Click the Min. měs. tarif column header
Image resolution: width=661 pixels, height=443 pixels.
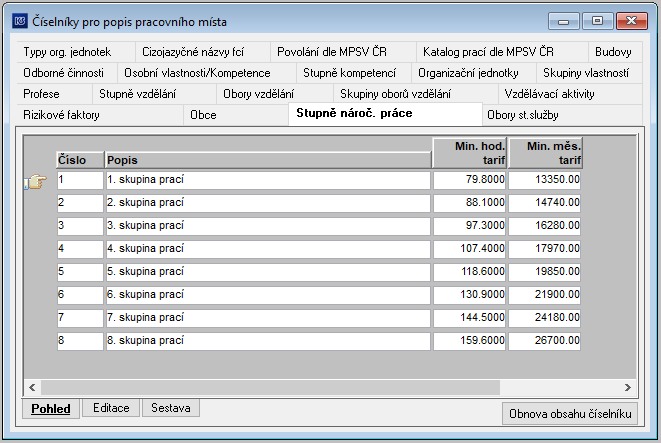tap(545, 153)
